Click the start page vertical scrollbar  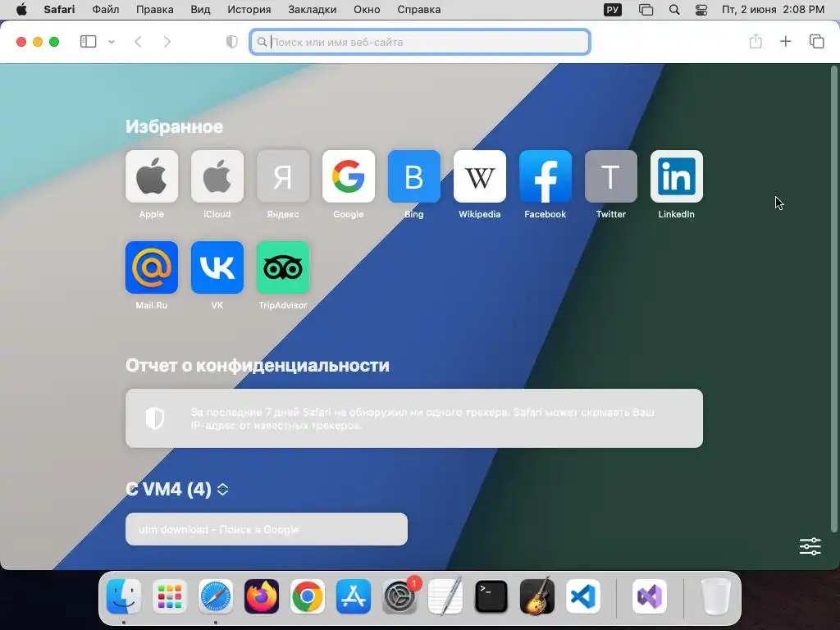tap(833, 299)
